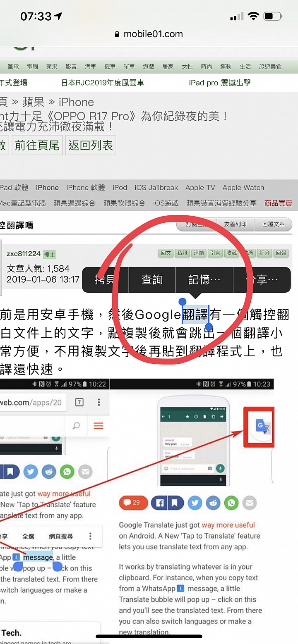The height and width of the screenshot is (644, 298).
Task: Open the 時尚 category
Action: [207, 67]
